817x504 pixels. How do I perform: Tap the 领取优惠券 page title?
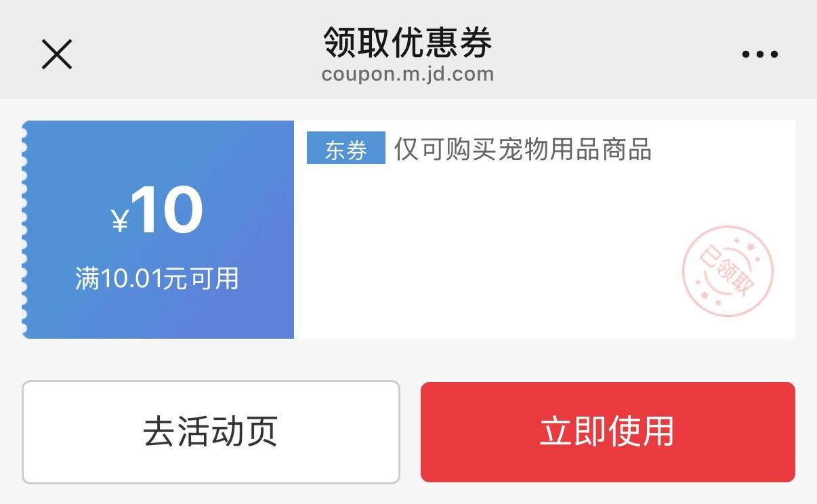[x=408, y=43]
